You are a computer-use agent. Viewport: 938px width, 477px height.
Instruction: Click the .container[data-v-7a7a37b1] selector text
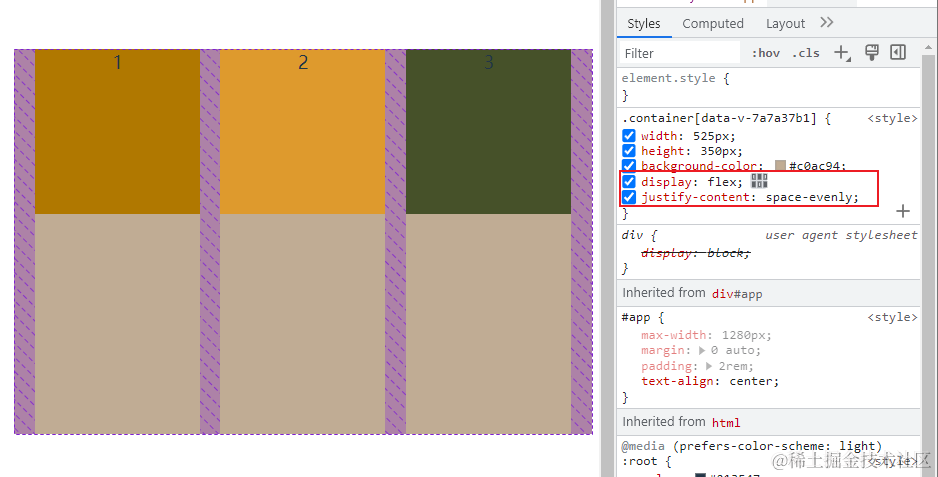point(719,119)
